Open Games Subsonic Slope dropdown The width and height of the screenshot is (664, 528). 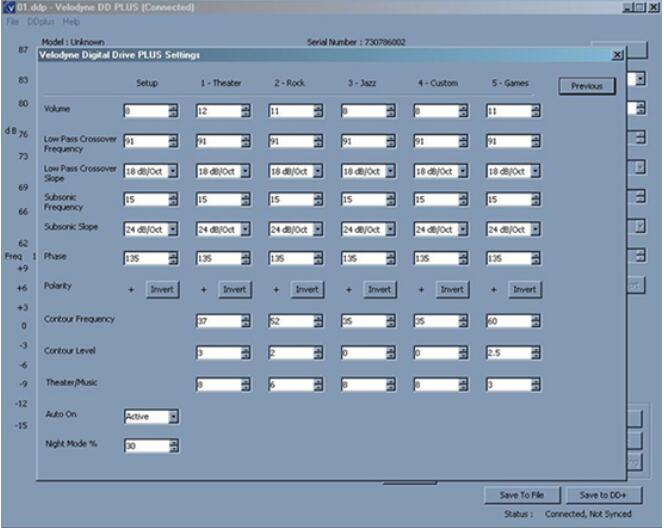(535, 229)
